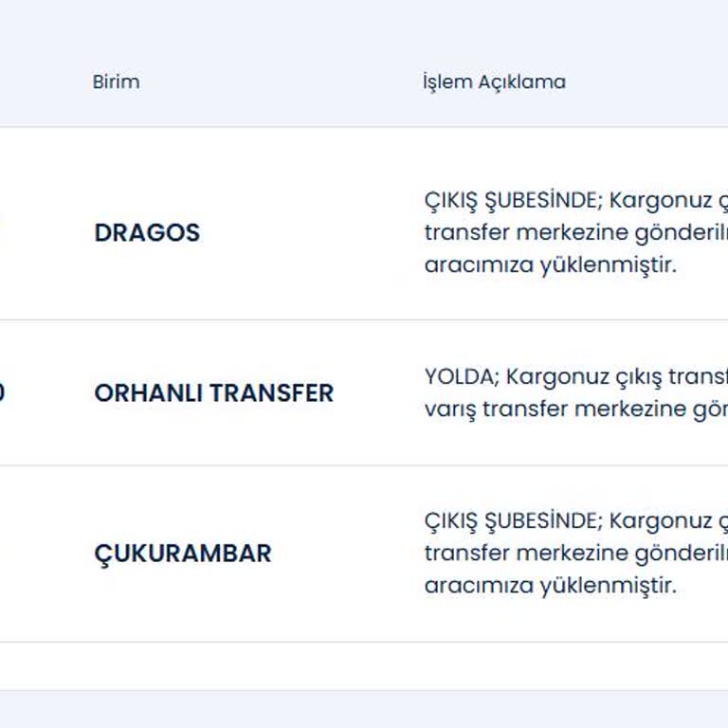Select the DRAGOS unit name
This screenshot has width=728, height=728.
pos(147,233)
